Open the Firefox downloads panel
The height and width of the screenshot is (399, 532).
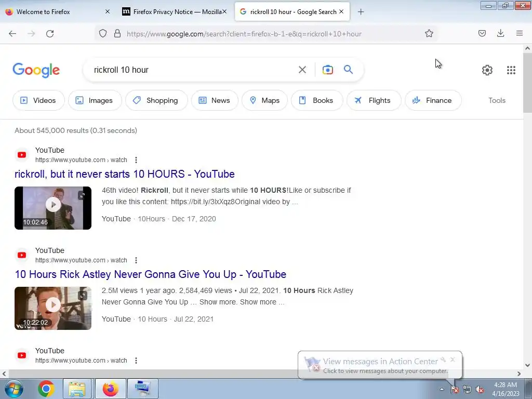pos(500,33)
